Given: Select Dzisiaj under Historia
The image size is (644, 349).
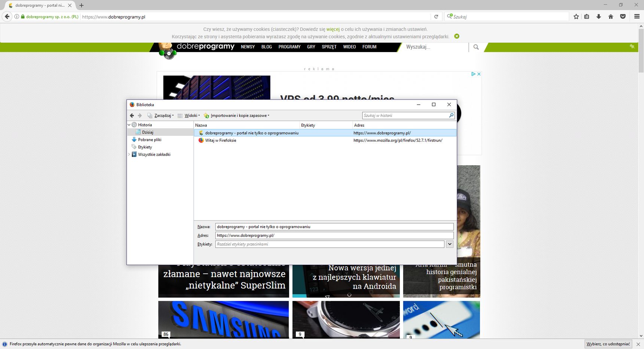Looking at the screenshot, I should (x=148, y=132).
